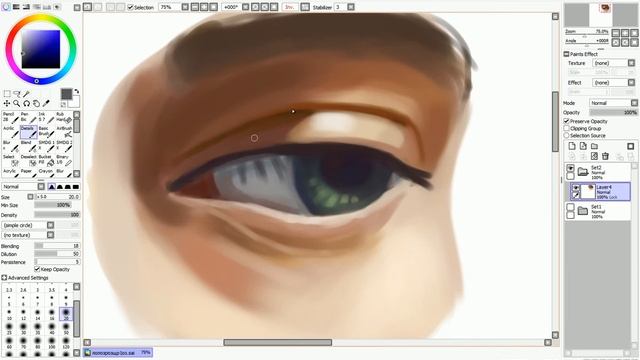
Task: Enable Clipping Group checkbox
Action: 567,128
